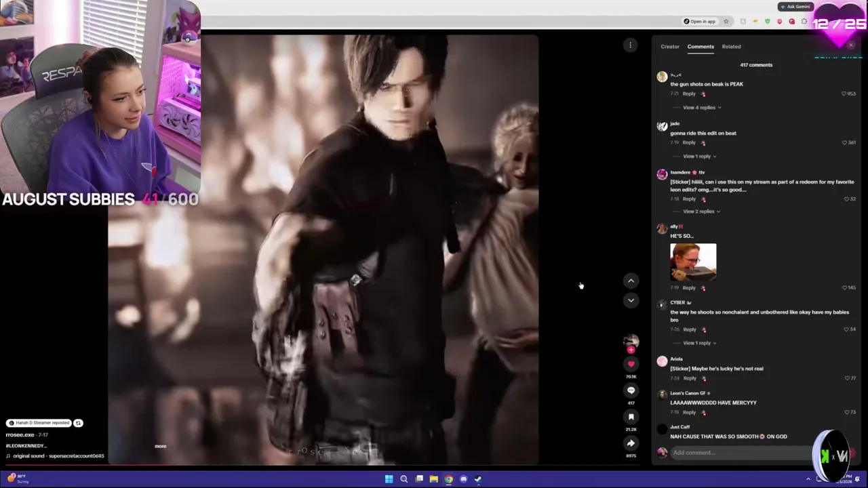Open the jade commenter username
868x488 pixels.
pos(675,123)
